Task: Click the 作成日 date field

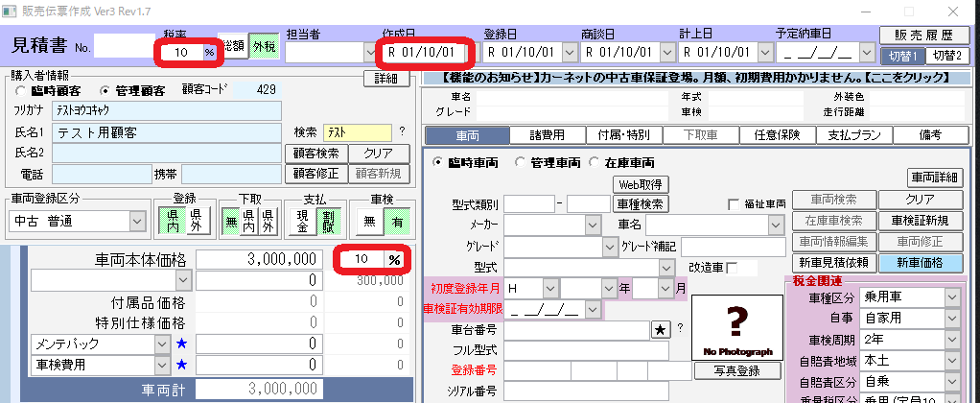Action: (x=425, y=53)
